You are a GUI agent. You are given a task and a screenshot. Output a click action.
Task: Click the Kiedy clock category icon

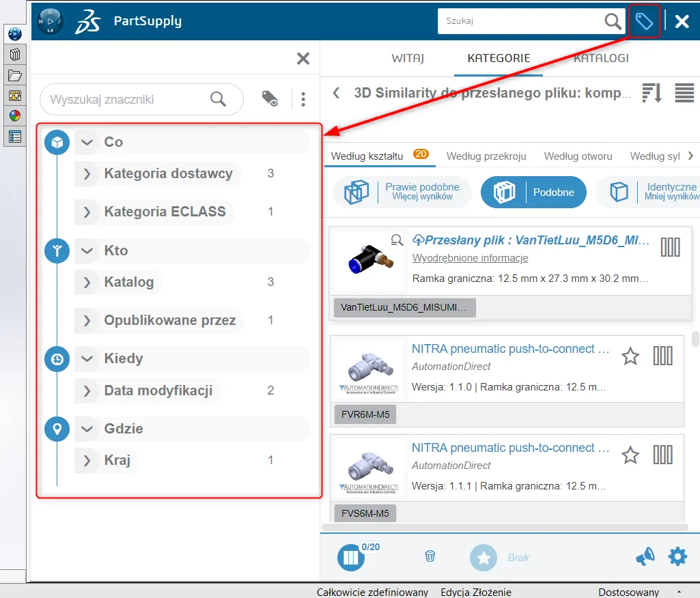point(57,359)
